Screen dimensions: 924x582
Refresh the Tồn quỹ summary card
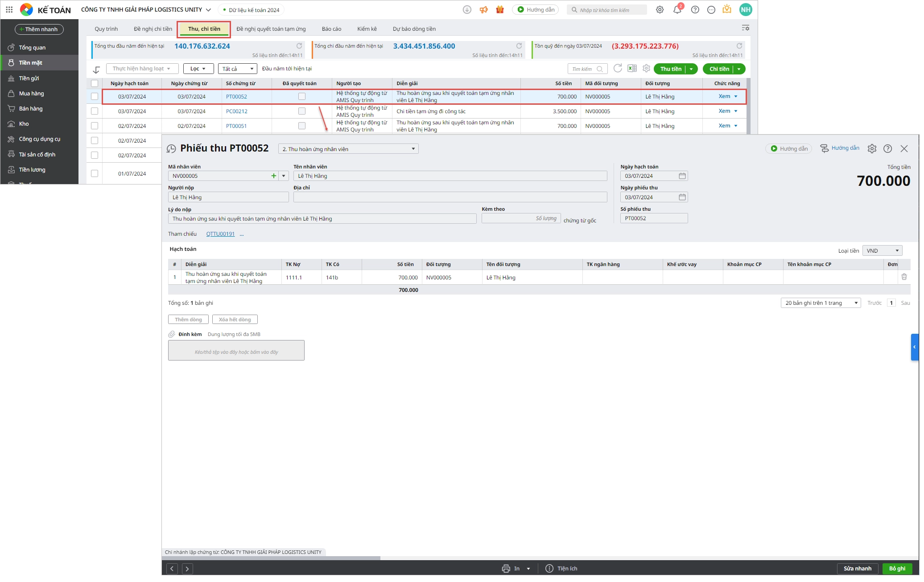coord(739,46)
